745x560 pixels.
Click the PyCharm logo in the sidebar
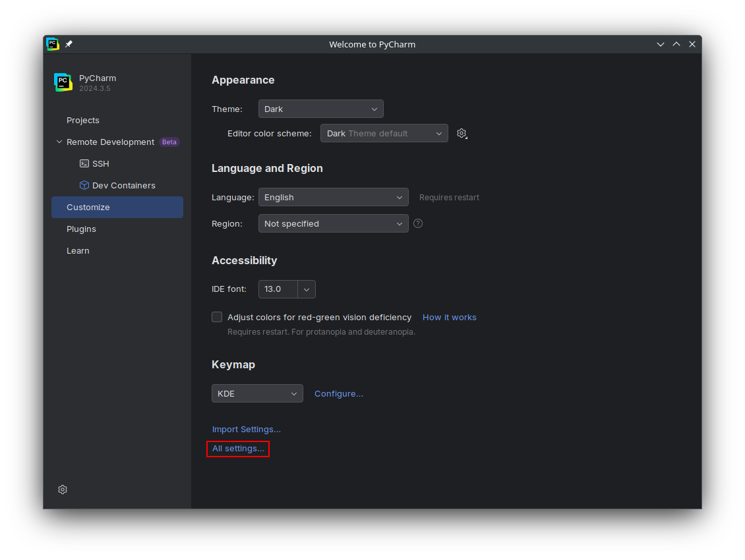point(63,82)
